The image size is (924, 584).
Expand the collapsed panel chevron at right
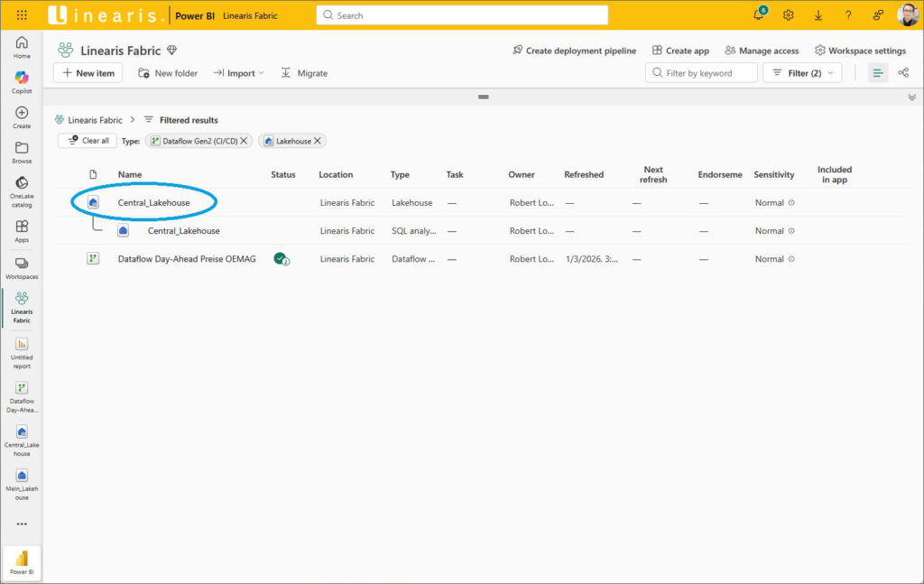911,97
